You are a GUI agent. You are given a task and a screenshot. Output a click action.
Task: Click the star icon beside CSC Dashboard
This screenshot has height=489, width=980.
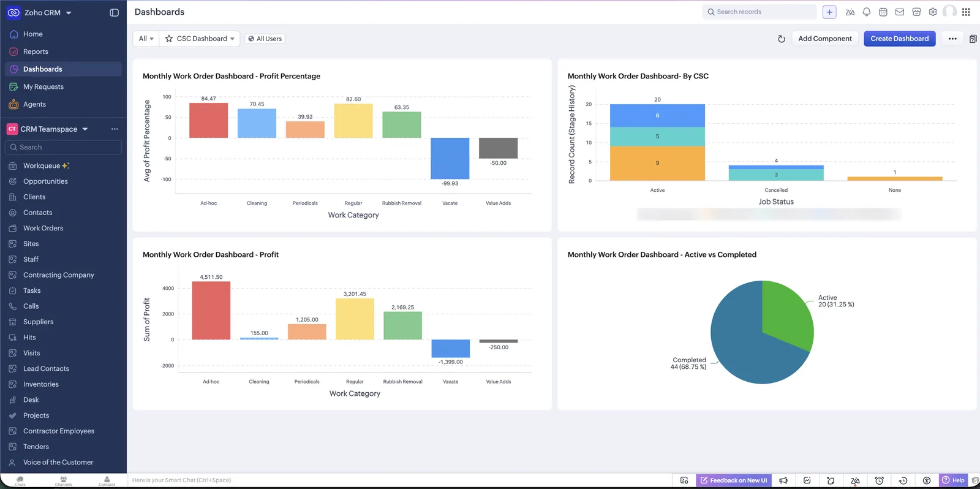tap(169, 39)
